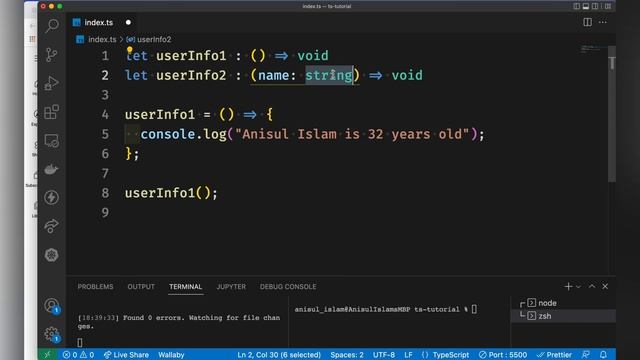Screen dimensions: 640x360
Task: Open the hexagon extension icon in activity bar
Action: tap(52, 255)
